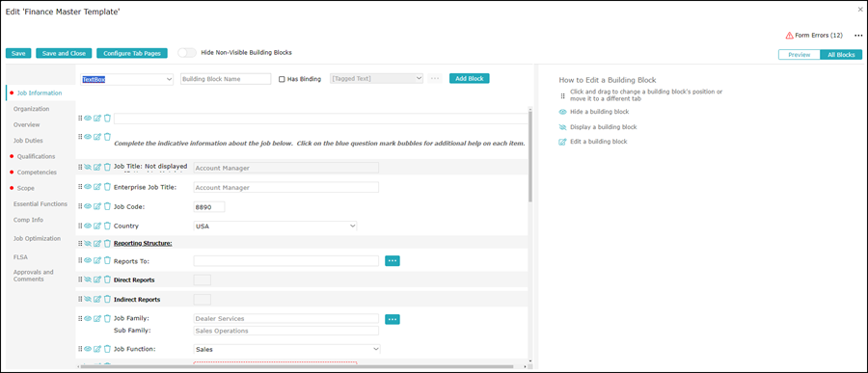Open the Tagged Text binding dropdown

376,79
